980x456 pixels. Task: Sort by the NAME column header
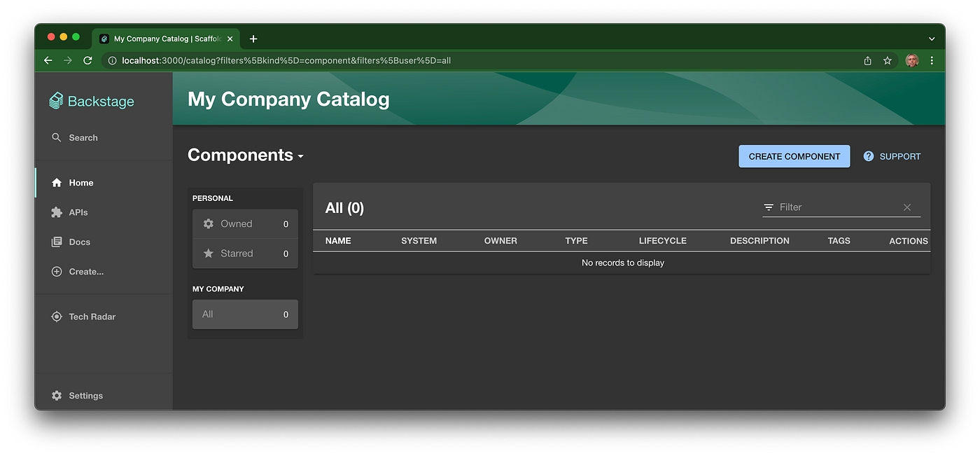[x=338, y=241]
